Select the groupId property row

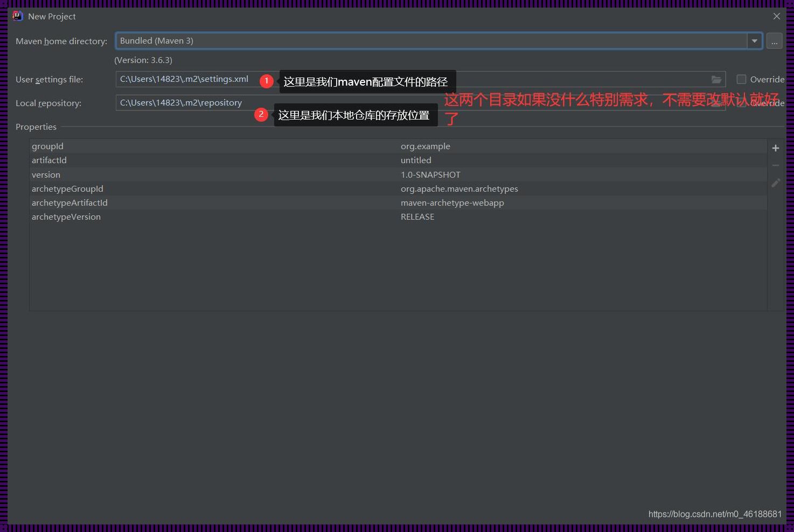[398, 146]
